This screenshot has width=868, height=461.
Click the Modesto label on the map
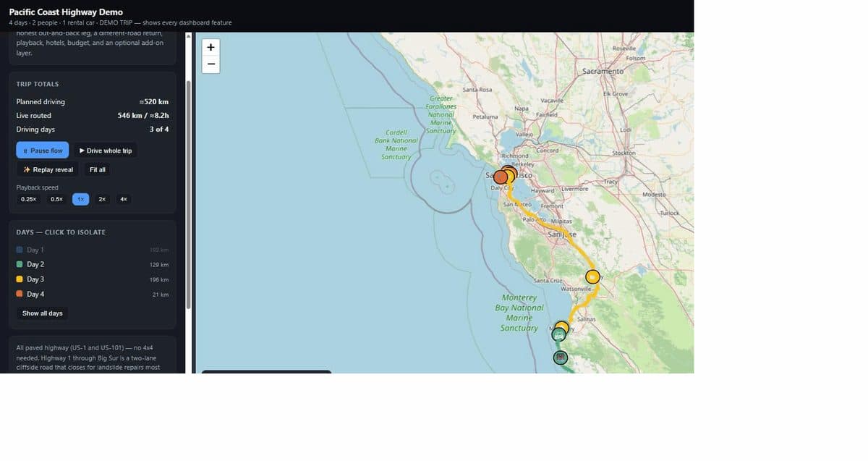click(654, 195)
